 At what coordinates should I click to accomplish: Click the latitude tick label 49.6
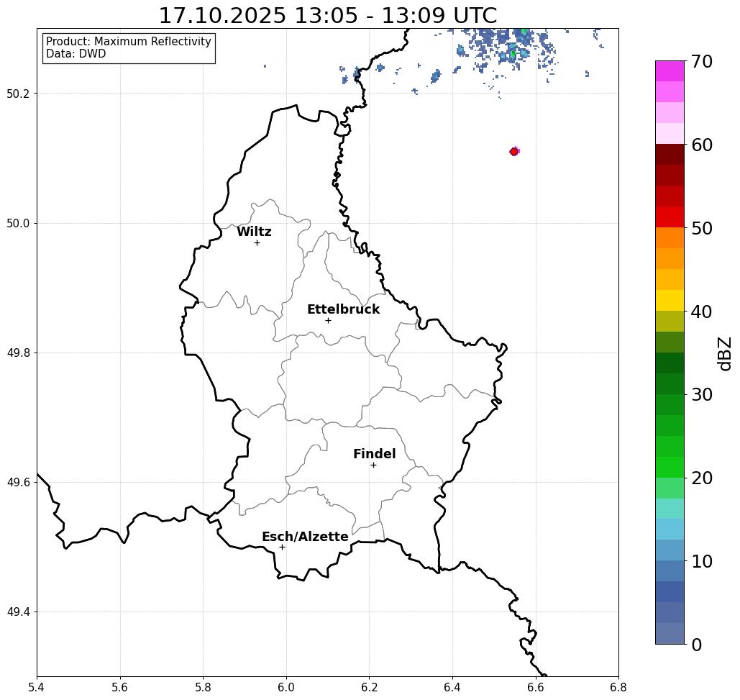point(17,483)
